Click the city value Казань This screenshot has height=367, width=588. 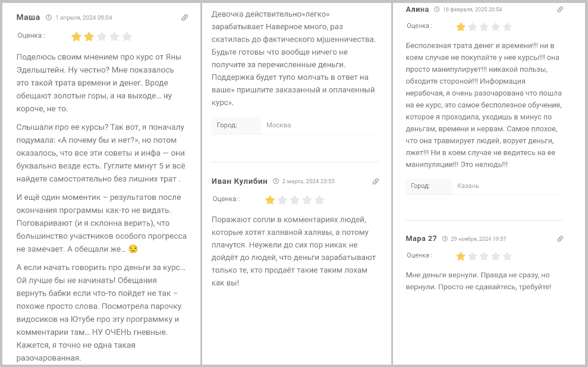coord(468,186)
